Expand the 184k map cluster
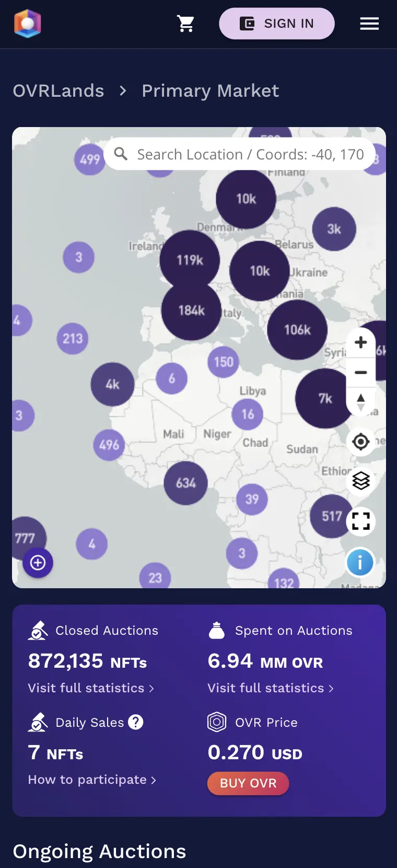 click(191, 311)
